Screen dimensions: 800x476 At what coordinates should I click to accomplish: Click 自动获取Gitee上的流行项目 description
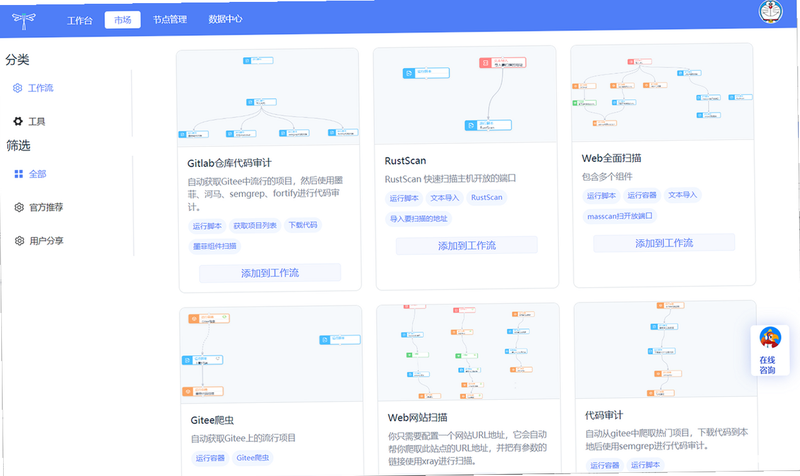click(243, 438)
